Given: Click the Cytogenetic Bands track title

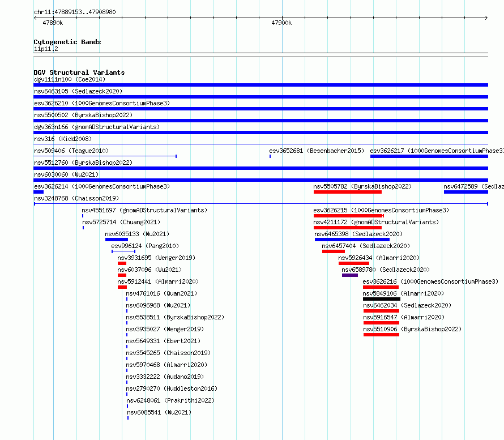Looking at the screenshot, I should coord(67,42).
